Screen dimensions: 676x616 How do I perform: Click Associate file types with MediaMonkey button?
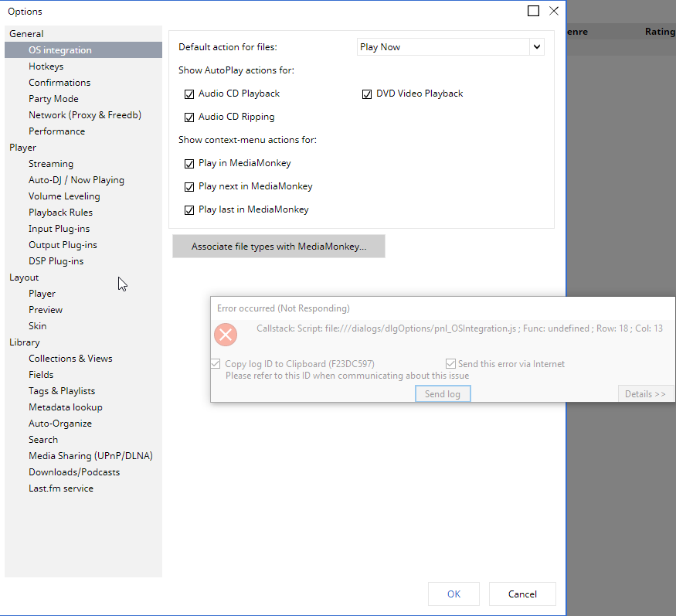point(278,247)
